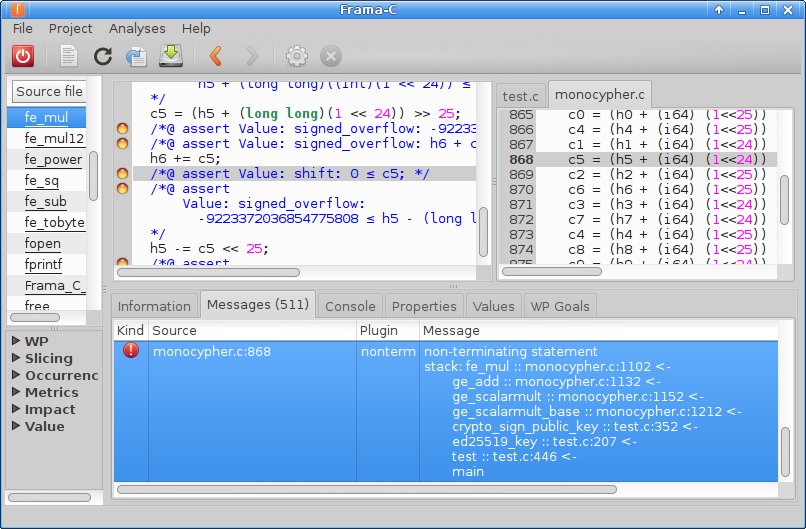This screenshot has height=529, width=806.
Task: Open the Properties tab
Action: coord(424,306)
